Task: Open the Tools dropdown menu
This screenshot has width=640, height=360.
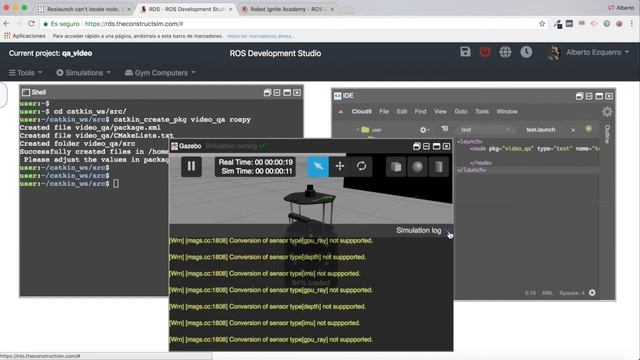Action: pos(25,73)
